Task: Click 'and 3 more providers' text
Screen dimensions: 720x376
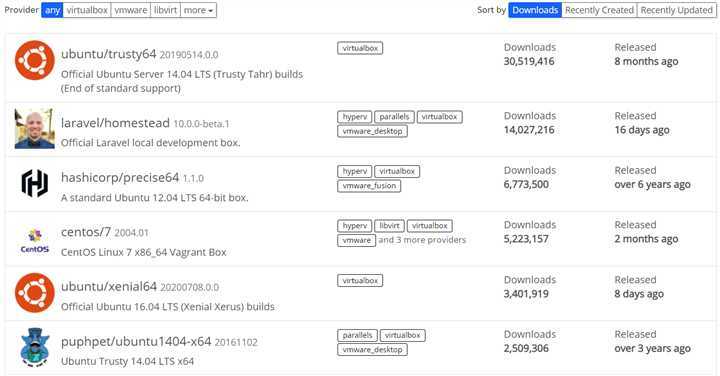Action: coord(422,240)
